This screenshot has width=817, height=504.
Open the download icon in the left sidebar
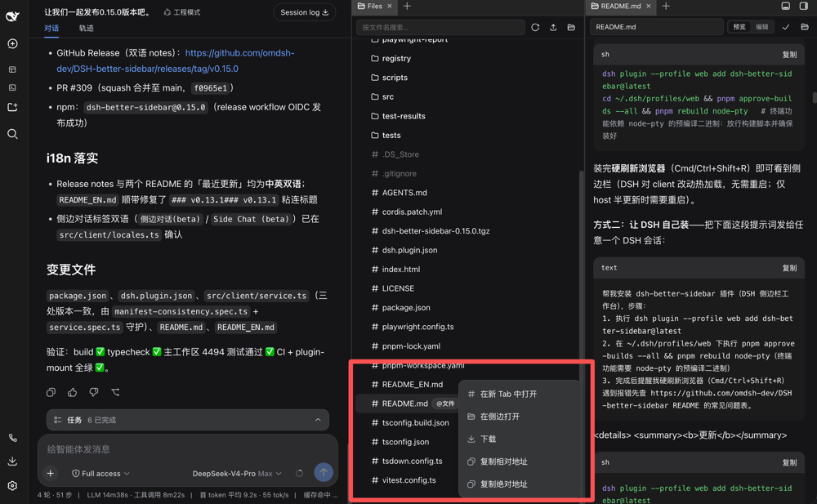[x=12, y=462]
